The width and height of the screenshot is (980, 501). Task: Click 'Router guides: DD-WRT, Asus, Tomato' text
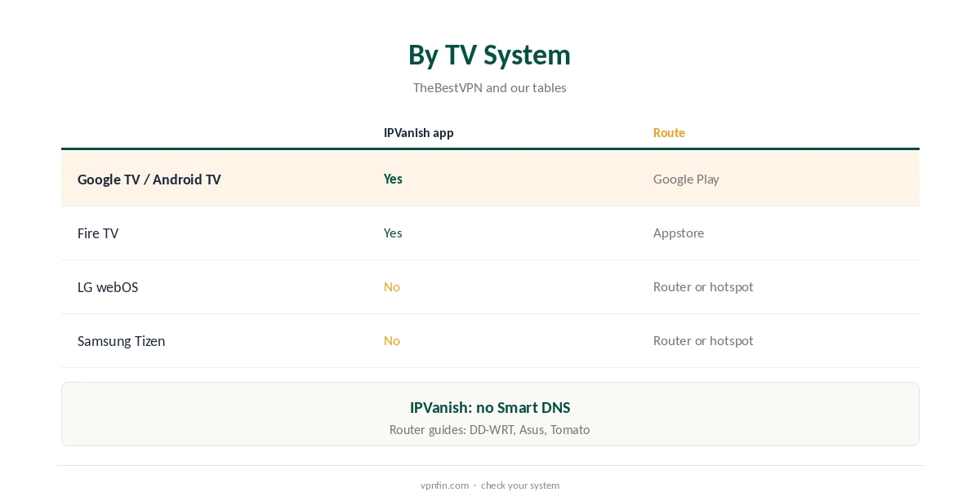489,429
